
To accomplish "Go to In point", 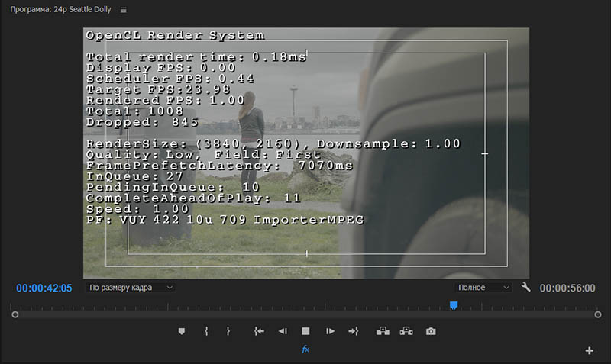I will (259, 331).
